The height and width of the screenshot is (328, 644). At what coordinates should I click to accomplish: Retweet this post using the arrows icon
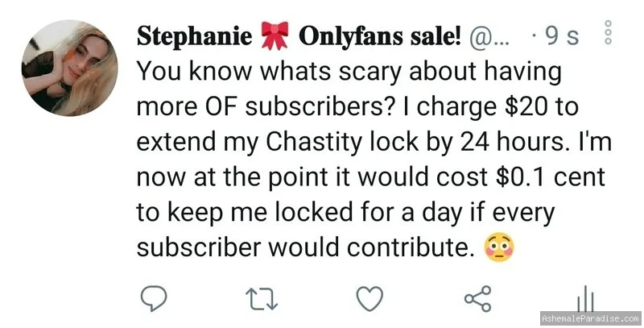tap(262, 299)
